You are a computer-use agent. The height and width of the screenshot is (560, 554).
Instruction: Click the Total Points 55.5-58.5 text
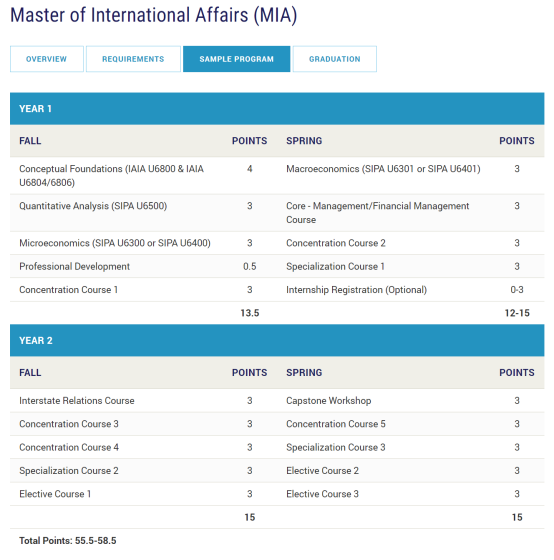[x=68, y=541]
